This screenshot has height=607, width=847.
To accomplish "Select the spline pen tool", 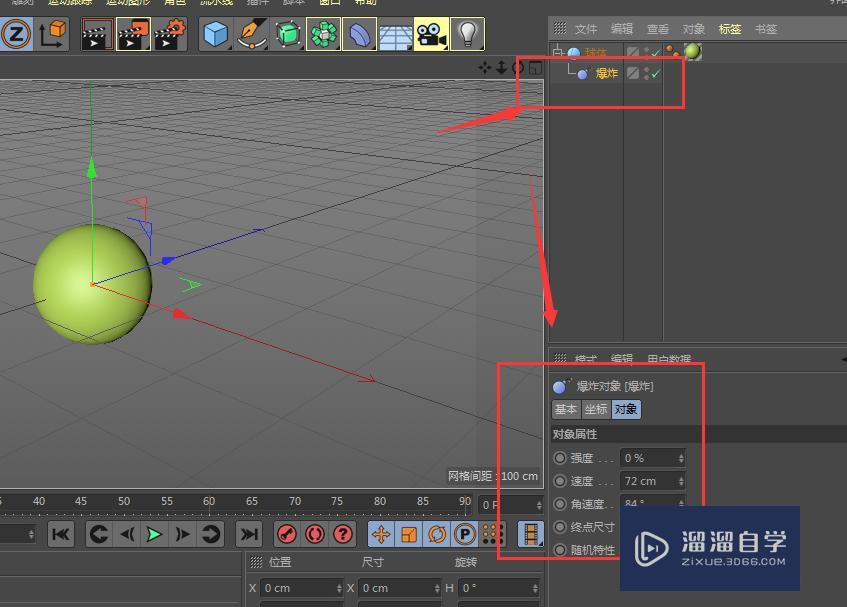I will (x=252, y=34).
